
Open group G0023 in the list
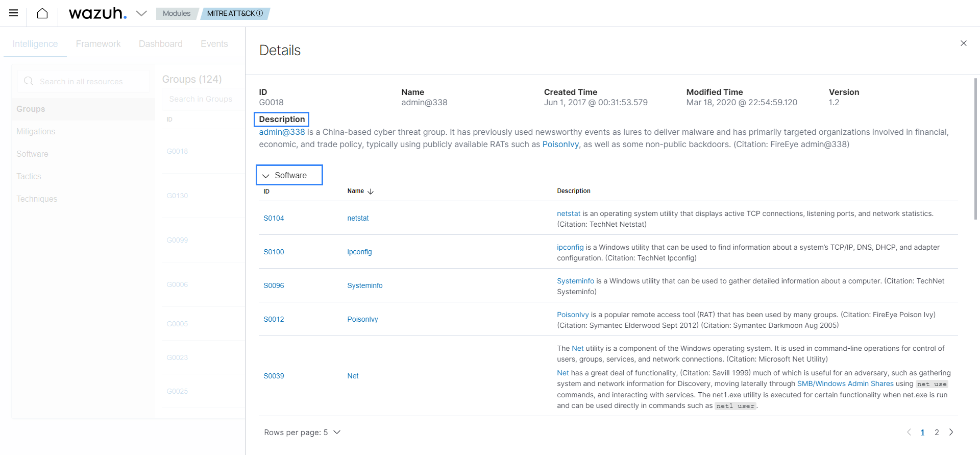point(177,357)
